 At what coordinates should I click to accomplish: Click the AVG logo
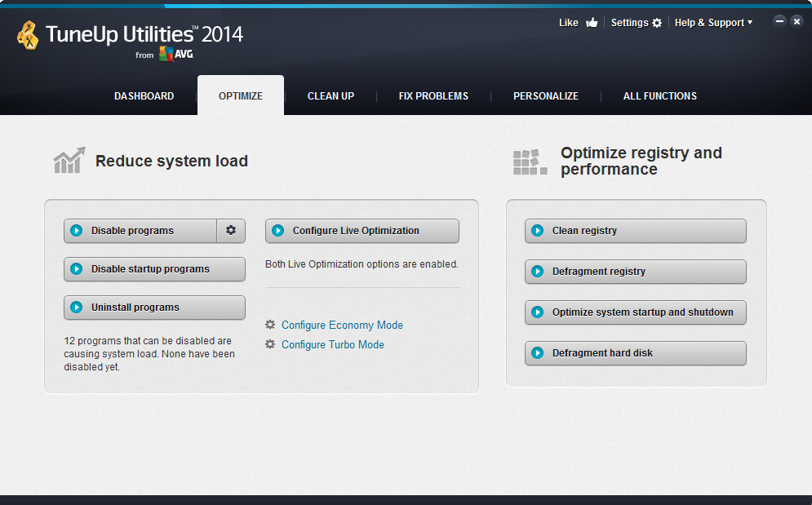coord(176,54)
